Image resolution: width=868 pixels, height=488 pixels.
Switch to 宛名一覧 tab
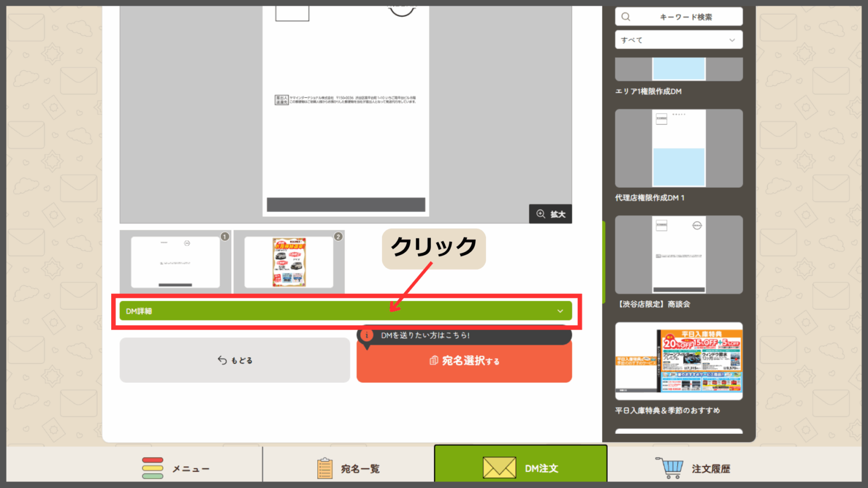click(348, 468)
